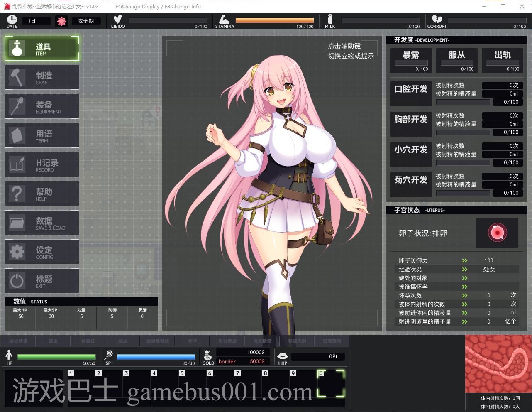Click the LIBIDO heart icon
Screen dimensions: 532x412
pos(118,20)
